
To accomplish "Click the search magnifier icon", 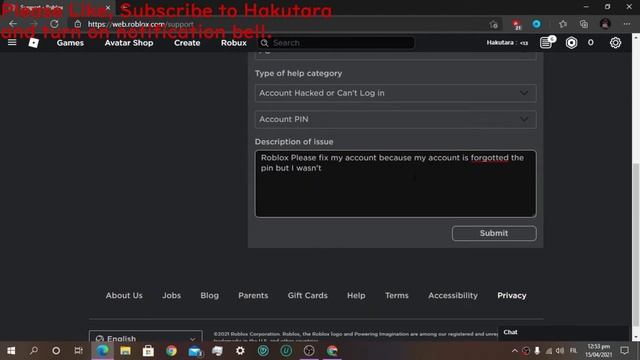I will click(x=264, y=43).
